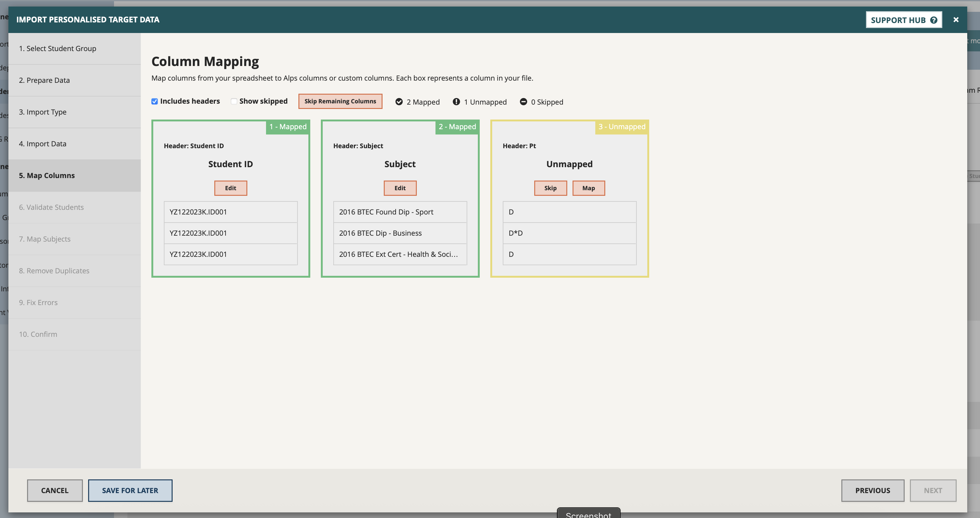This screenshot has height=518, width=980.
Task: Select step 7 Map Subjects
Action: coord(74,239)
